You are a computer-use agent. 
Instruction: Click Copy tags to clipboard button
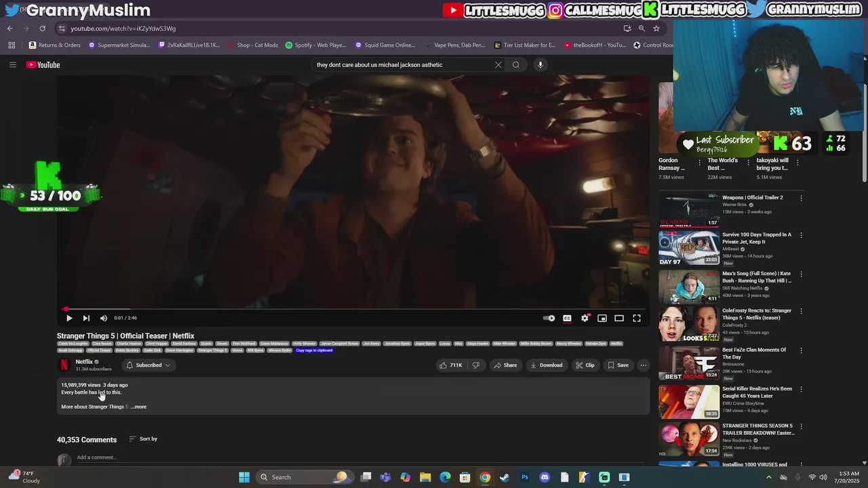(314, 350)
